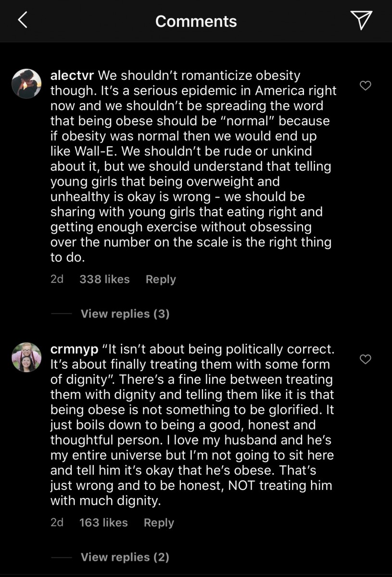Open alectvr's username profile
Image resolution: width=392 pixels, height=577 pixels.
tap(73, 75)
